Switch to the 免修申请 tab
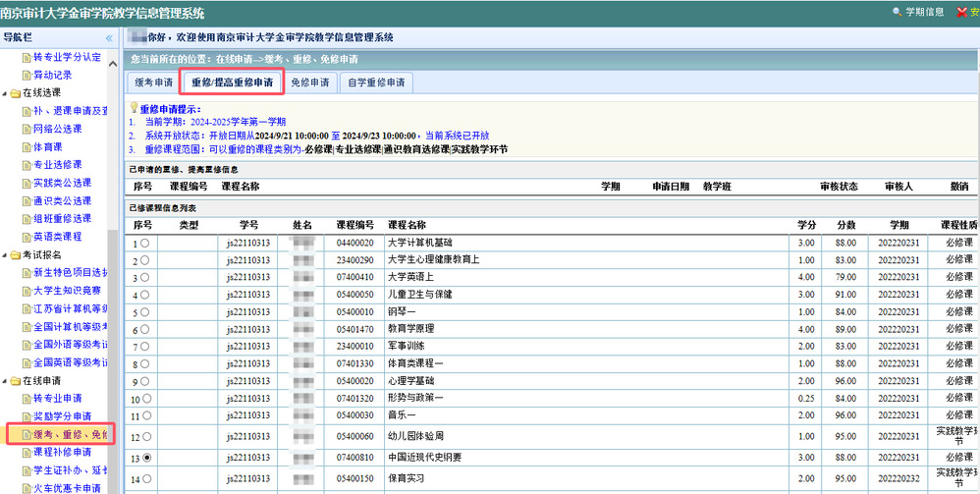 coord(309,82)
